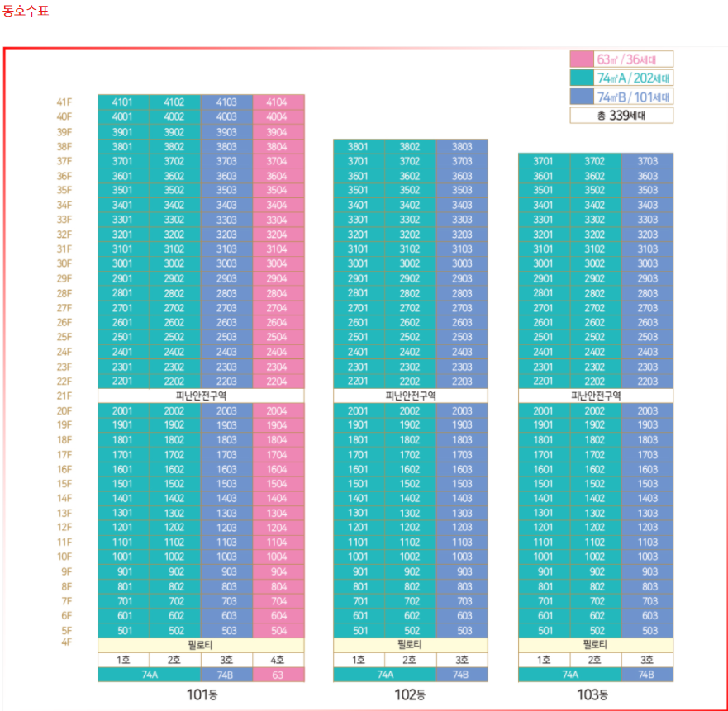Click the teal 74㎡A legend swatch
This screenshot has width=728, height=711.
coord(582,78)
